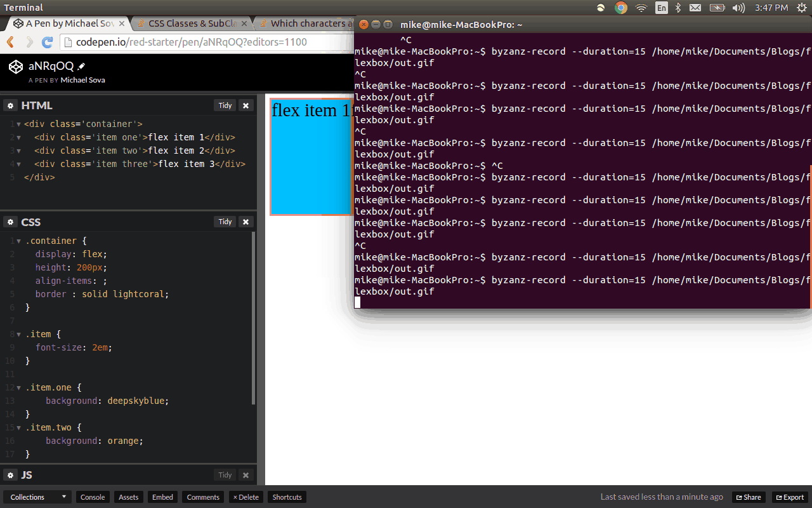Collapse the container div at HTML line 1
The image size is (812, 508).
pyautogui.click(x=18, y=124)
